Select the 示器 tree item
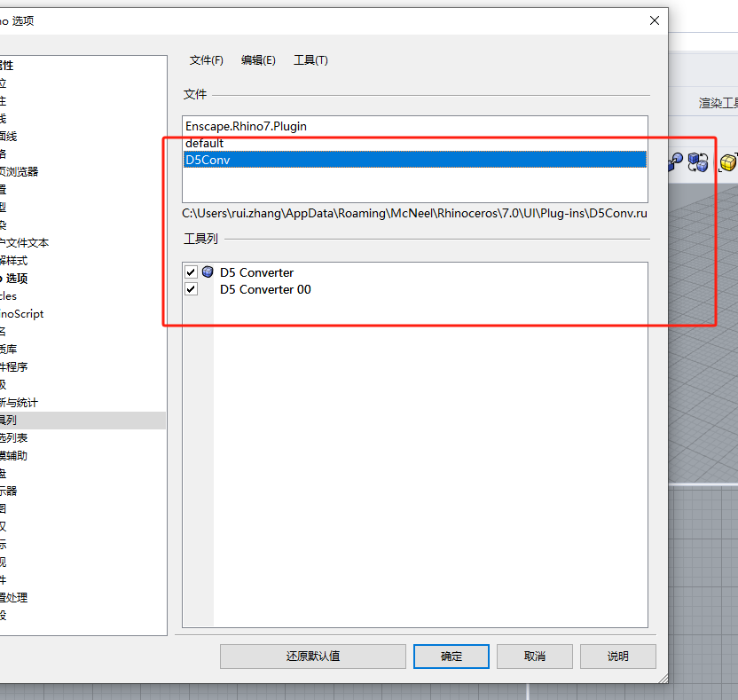Viewport: 738px width, 700px height. (x=9, y=491)
